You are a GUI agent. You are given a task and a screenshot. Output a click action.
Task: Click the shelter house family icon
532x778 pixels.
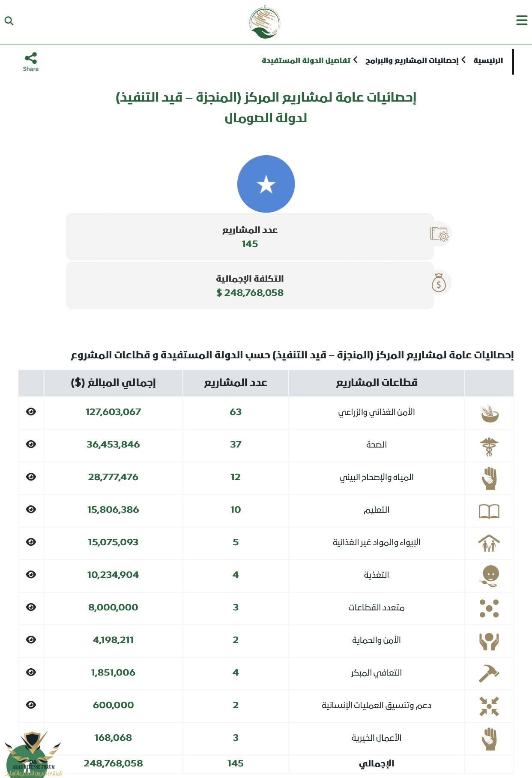(489, 544)
